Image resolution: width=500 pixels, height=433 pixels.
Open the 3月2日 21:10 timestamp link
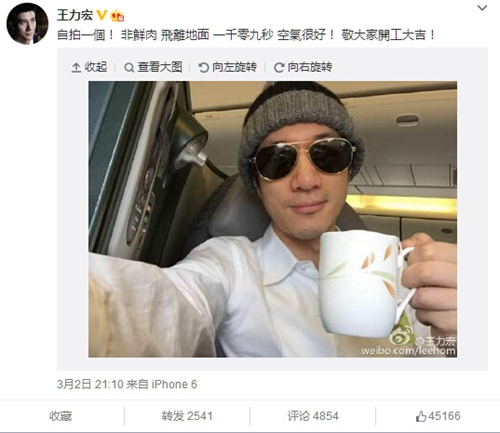click(x=90, y=384)
